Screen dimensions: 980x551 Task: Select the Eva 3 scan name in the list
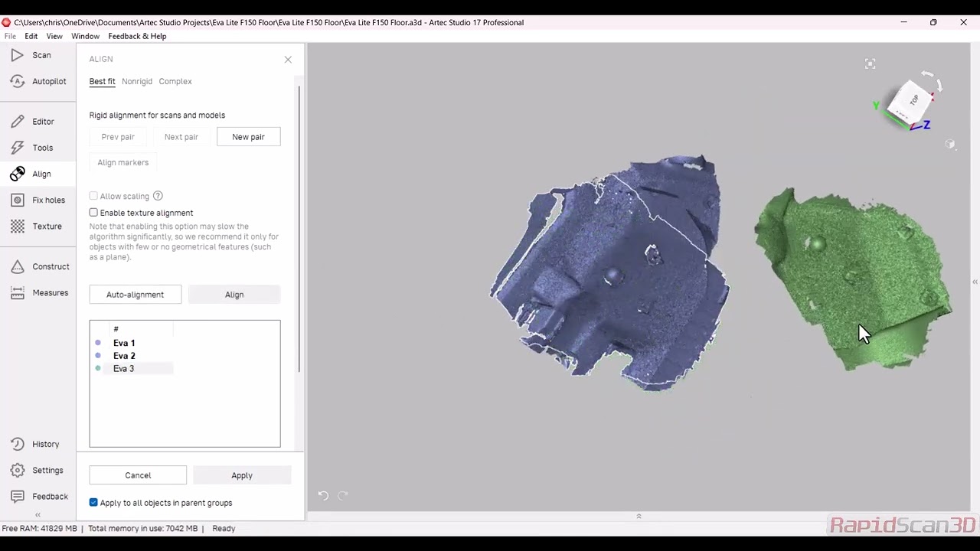click(x=123, y=369)
